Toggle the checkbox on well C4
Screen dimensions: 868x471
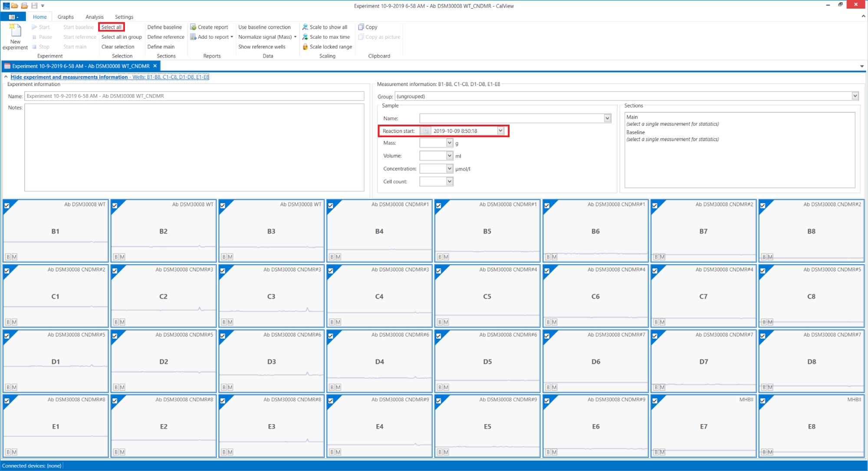[x=331, y=271]
